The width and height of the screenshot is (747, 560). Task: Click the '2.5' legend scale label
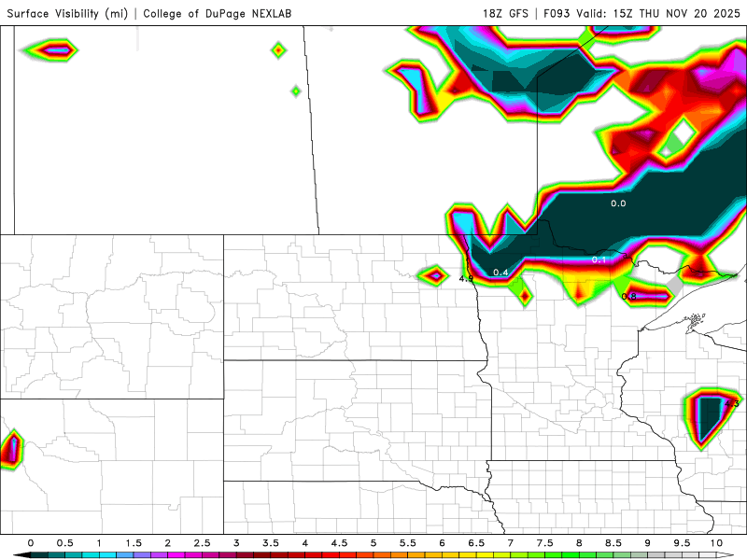[x=202, y=543]
